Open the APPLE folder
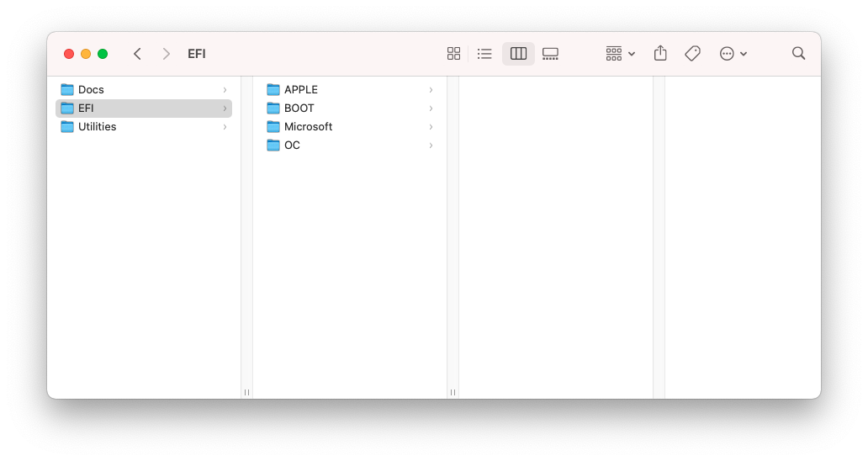The height and width of the screenshot is (461, 868). pyautogui.click(x=300, y=90)
